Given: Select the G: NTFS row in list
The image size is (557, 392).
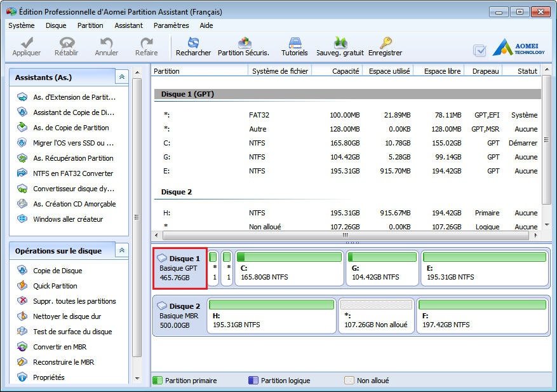Looking at the screenshot, I should click(347, 157).
